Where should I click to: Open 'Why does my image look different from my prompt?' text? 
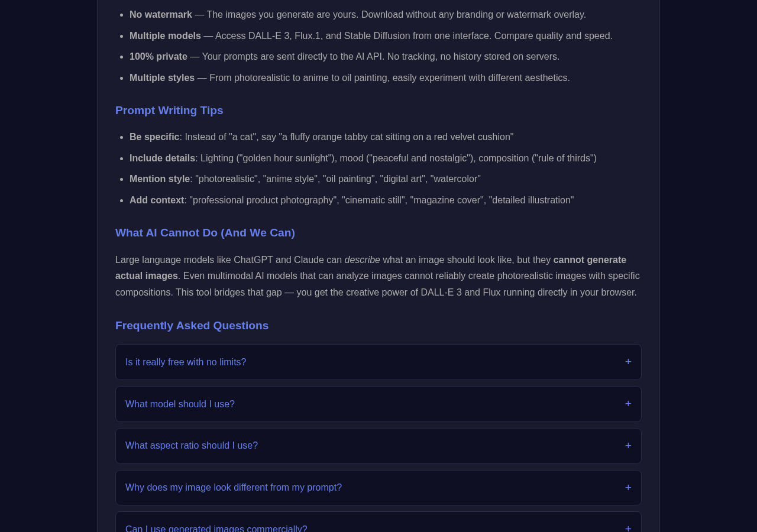(x=234, y=488)
